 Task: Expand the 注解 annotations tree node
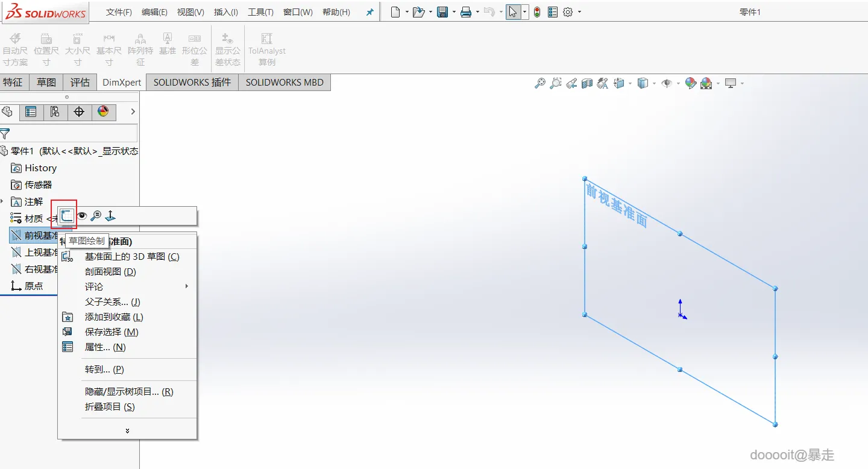click(2, 201)
